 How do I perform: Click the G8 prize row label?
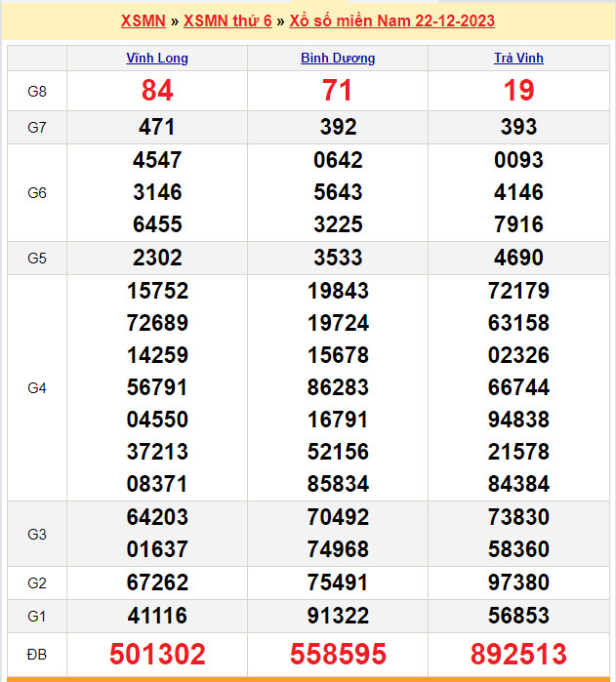(x=37, y=91)
